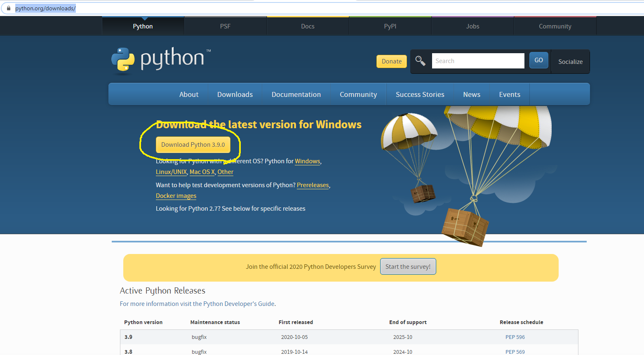Click the Maintenance status column header
Viewport: 644px width, 355px height.
tap(215, 322)
